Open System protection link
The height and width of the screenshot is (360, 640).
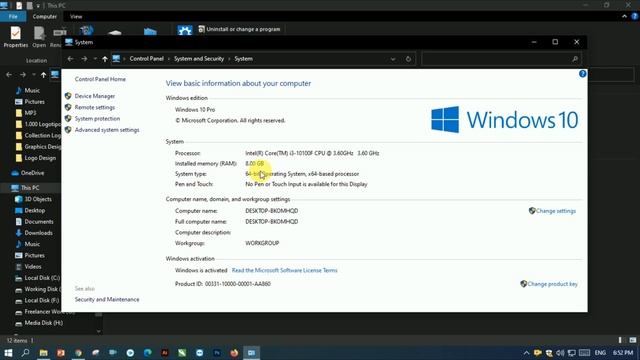pyautogui.click(x=97, y=118)
